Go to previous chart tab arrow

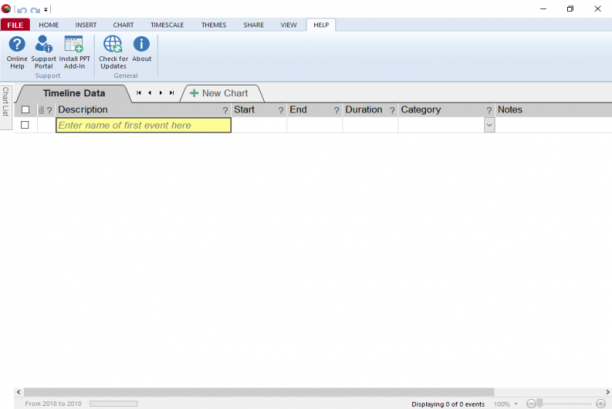pos(150,93)
